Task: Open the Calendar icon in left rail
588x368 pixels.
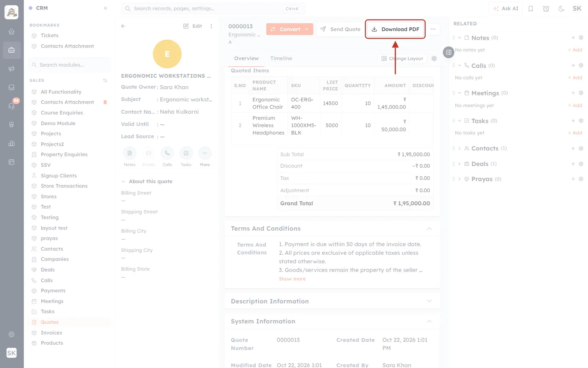Action: coord(11,162)
